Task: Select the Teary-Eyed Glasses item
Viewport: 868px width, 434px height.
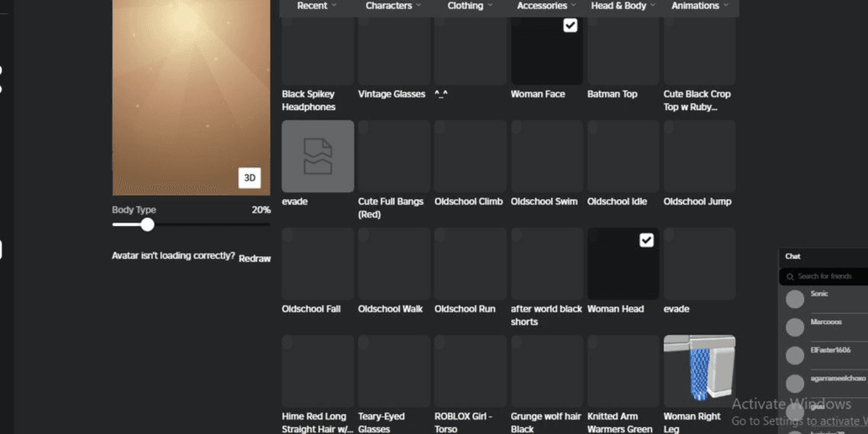Action: [x=394, y=371]
